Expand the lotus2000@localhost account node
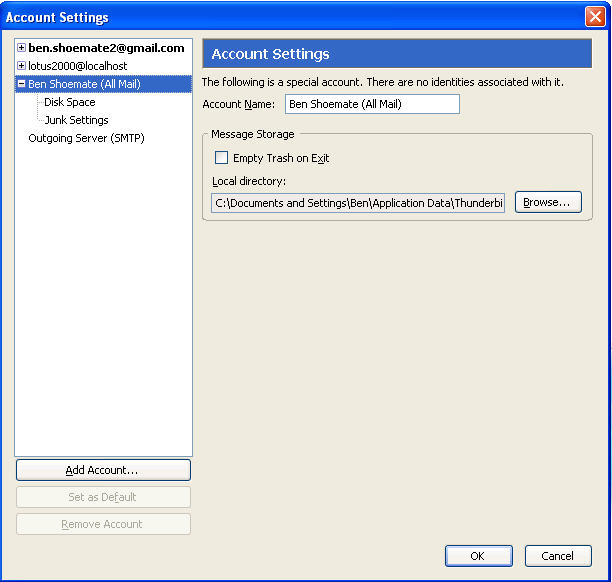Screen dimensions: 612x582 tap(22, 66)
